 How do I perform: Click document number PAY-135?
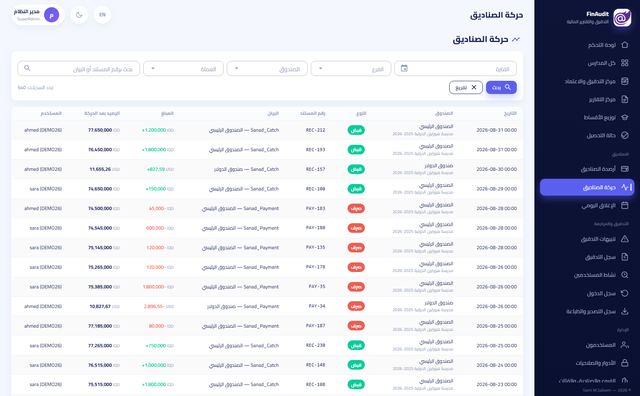tap(316, 247)
